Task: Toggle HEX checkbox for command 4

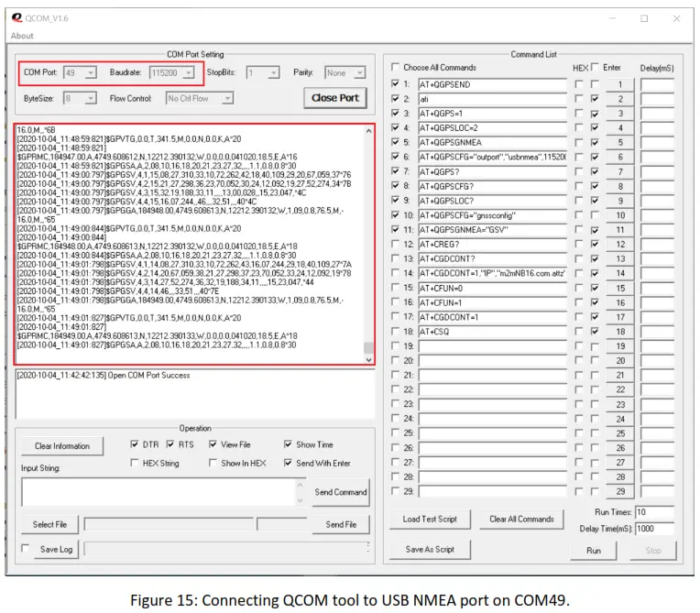Action: (579, 127)
